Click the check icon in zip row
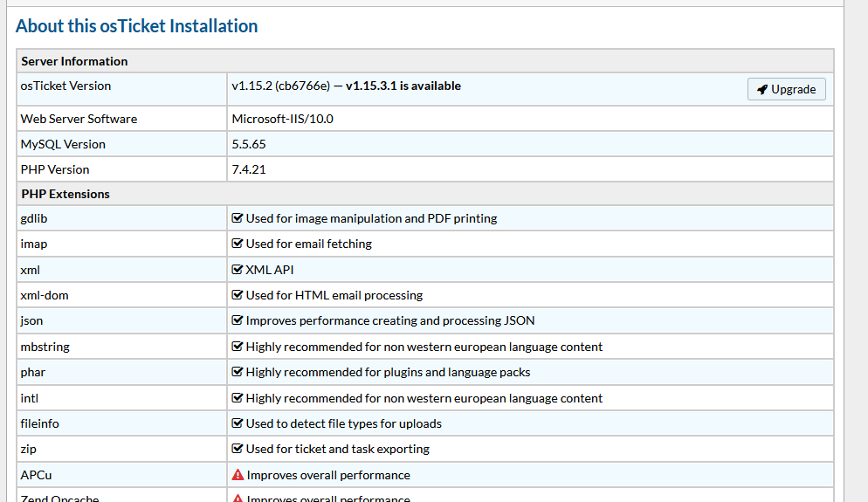The height and width of the screenshot is (502, 868). (238, 449)
